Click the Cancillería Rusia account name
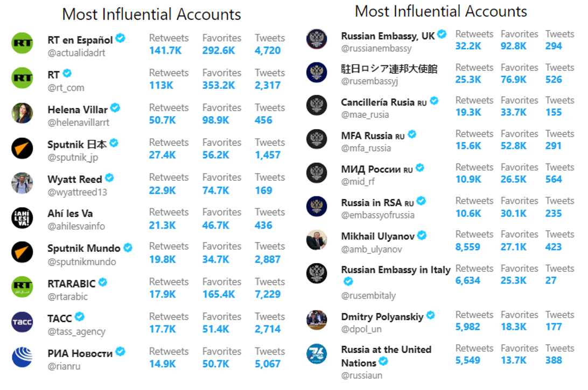The height and width of the screenshot is (390, 588). 383,102
